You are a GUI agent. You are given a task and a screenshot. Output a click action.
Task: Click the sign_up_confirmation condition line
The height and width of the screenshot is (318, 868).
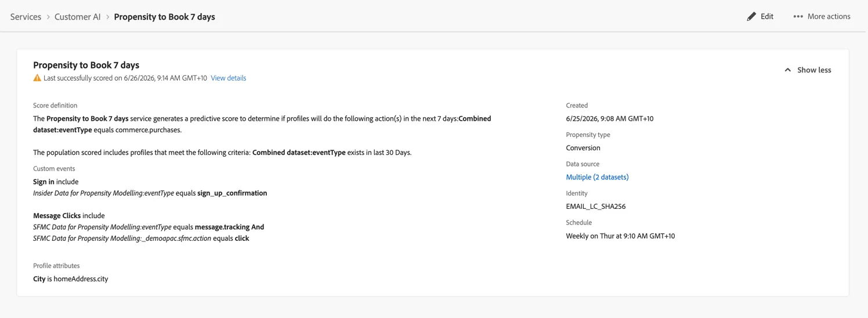point(150,193)
